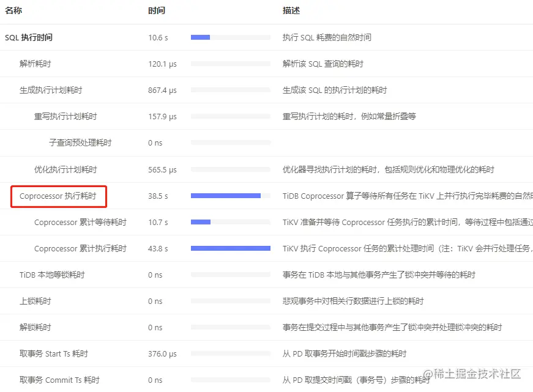This screenshot has height=392, width=533.
Task: Click the description about 悲观事务上锁
Action: tap(353, 301)
